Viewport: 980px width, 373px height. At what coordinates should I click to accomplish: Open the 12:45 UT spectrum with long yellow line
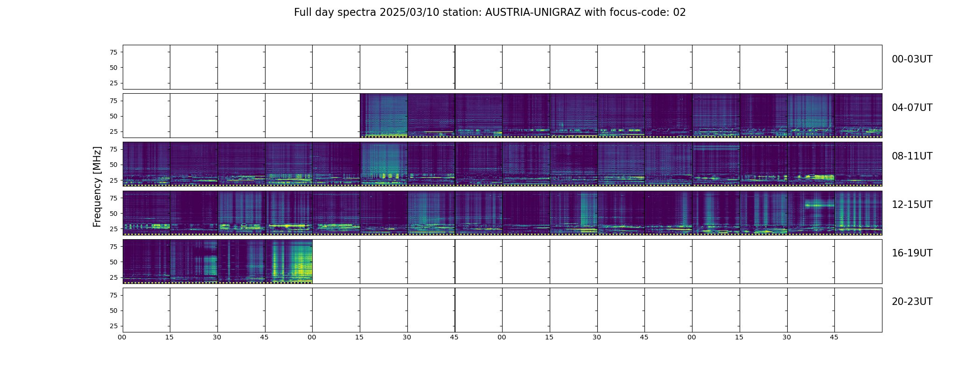(x=289, y=213)
